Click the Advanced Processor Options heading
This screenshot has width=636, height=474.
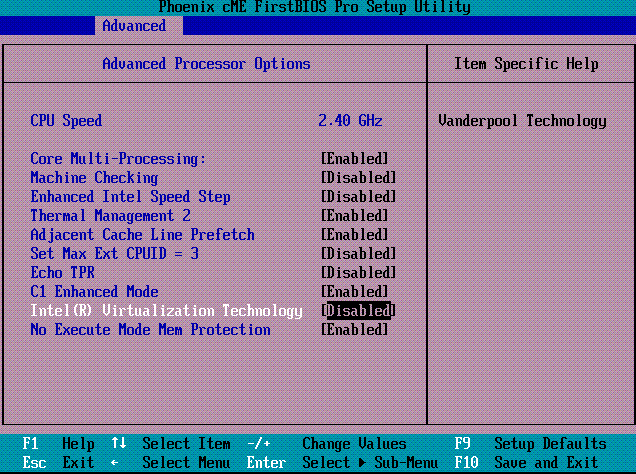coord(206,64)
